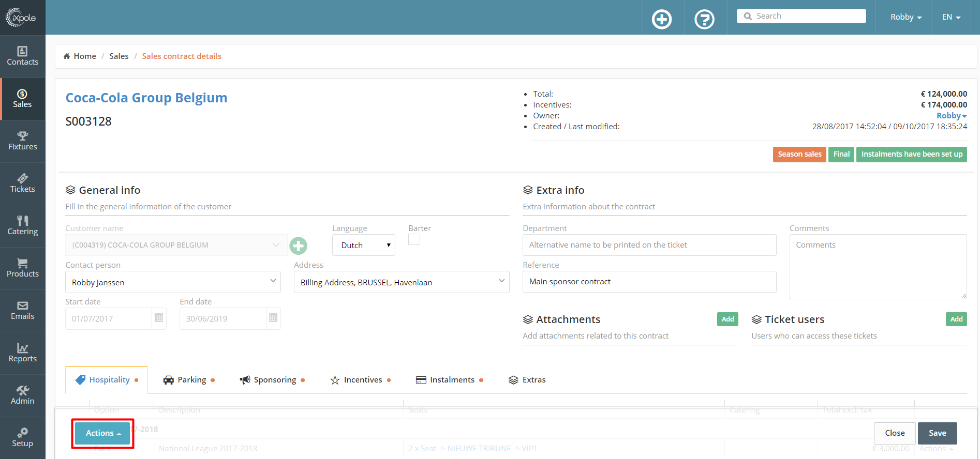Open Fixtures trophy icon
The height and width of the screenshot is (459, 980).
point(23,136)
